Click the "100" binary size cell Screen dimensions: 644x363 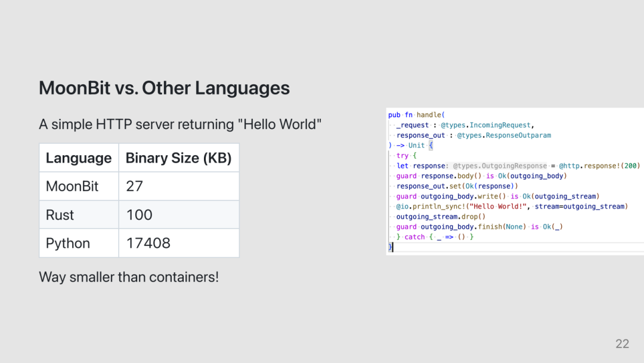pos(140,215)
